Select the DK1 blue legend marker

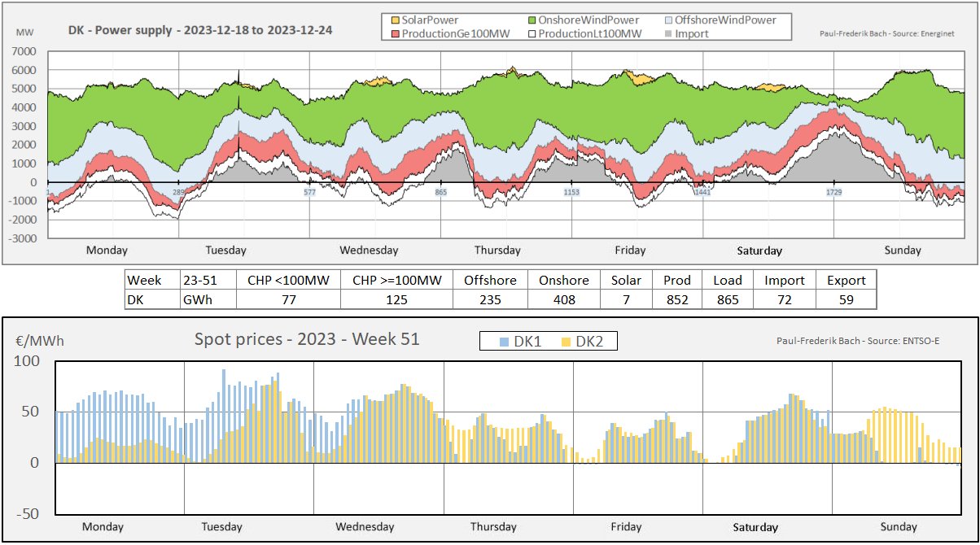click(503, 342)
